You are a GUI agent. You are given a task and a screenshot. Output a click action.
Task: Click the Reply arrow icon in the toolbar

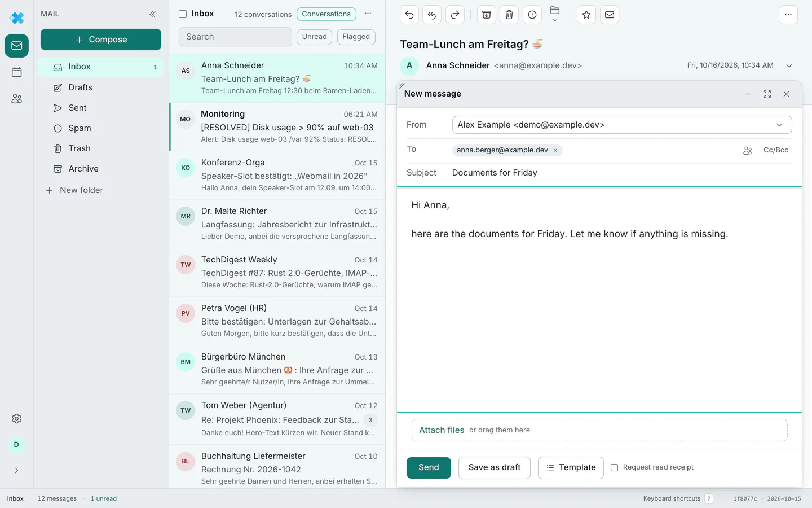point(409,15)
